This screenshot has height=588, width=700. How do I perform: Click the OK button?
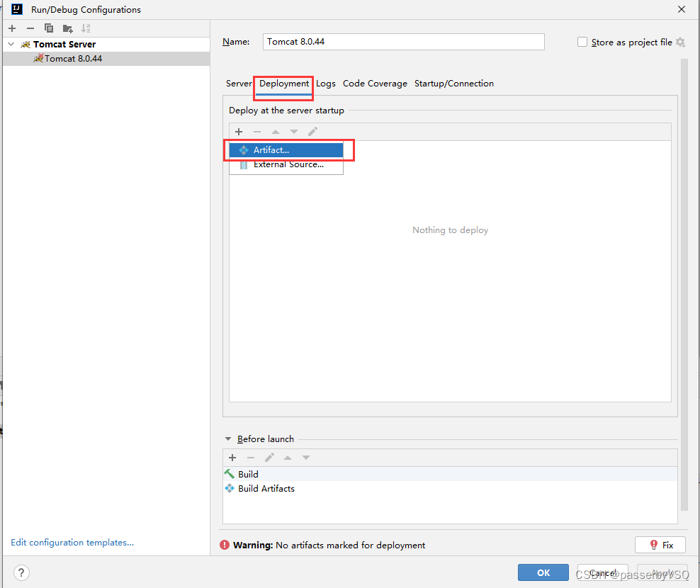pyautogui.click(x=543, y=572)
